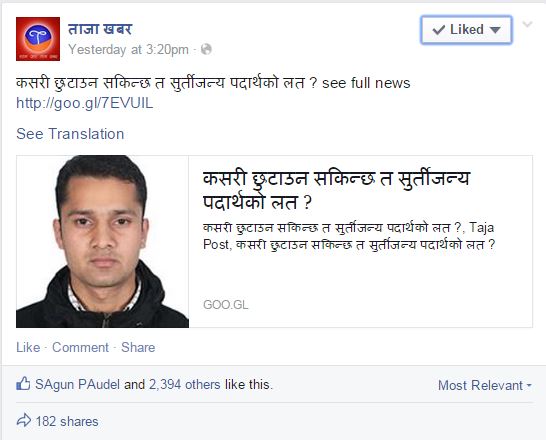Expand the Liked button dropdown arrow

pyautogui.click(x=495, y=30)
